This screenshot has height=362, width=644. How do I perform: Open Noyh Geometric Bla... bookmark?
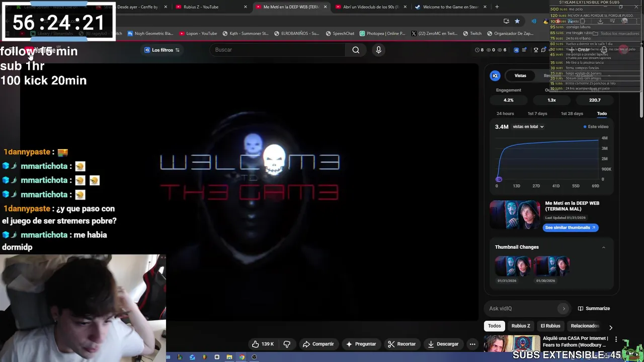coord(150,34)
